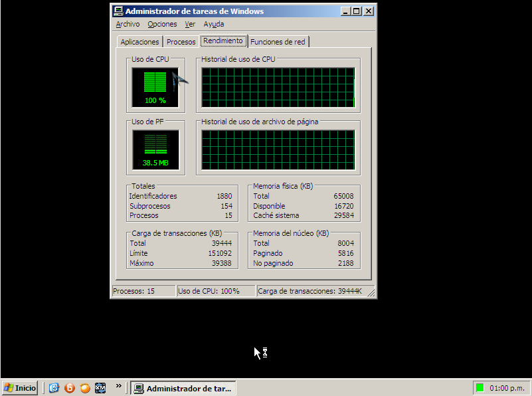Click Carga de transacciones Total 39444
The height and width of the screenshot is (396, 532).
(x=222, y=243)
